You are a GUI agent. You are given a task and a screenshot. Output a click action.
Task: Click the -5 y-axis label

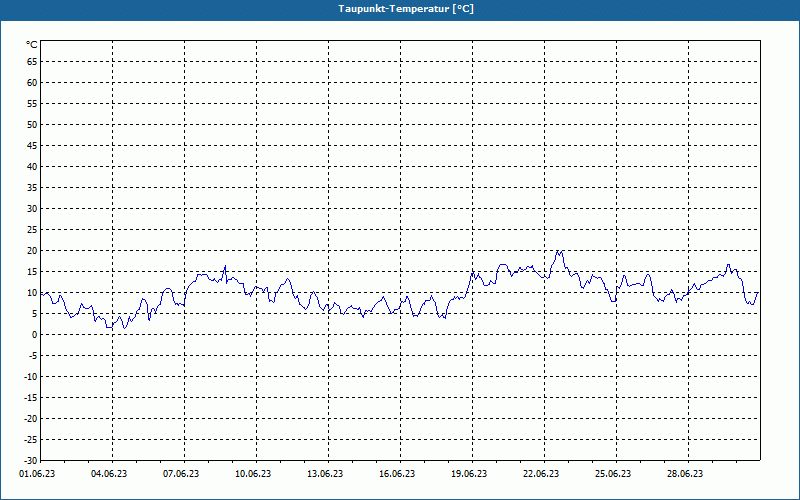(x=33, y=356)
